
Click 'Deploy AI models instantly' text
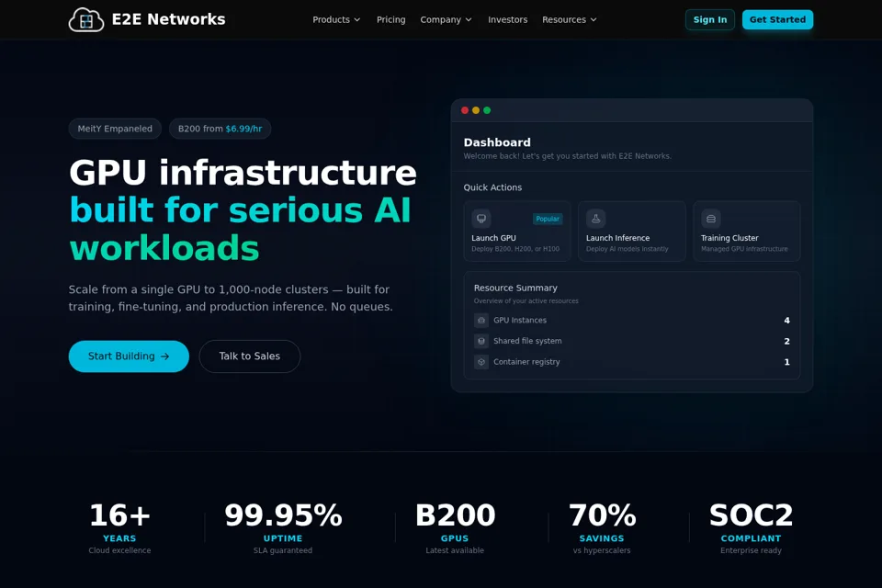click(x=628, y=249)
